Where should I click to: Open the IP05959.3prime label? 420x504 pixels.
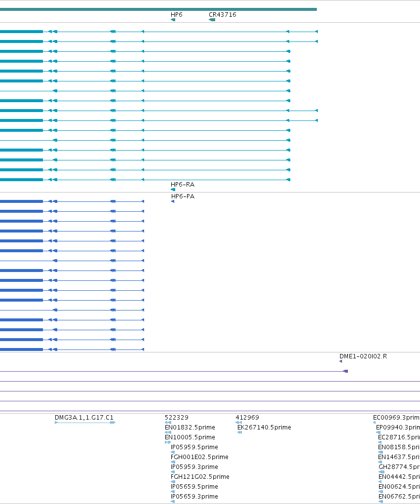(x=194, y=467)
